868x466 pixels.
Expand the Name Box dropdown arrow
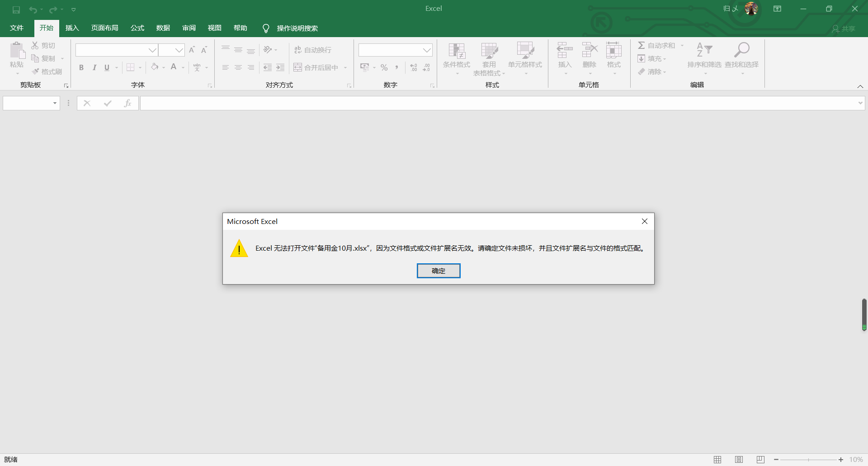click(x=55, y=103)
